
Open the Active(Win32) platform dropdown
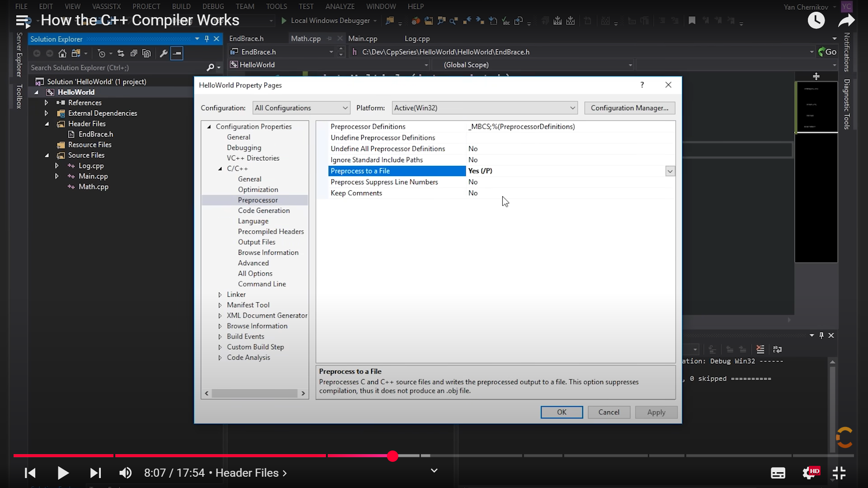pos(484,108)
